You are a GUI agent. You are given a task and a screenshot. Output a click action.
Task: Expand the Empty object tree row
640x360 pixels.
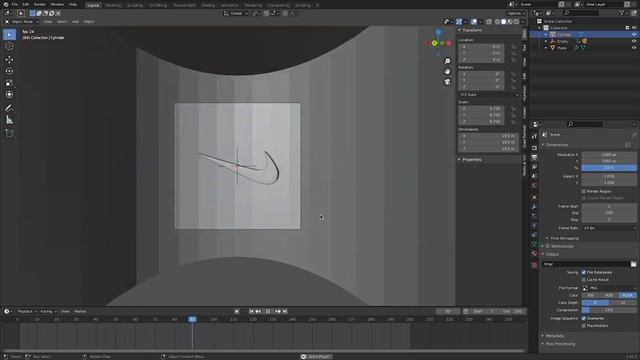(x=546, y=41)
